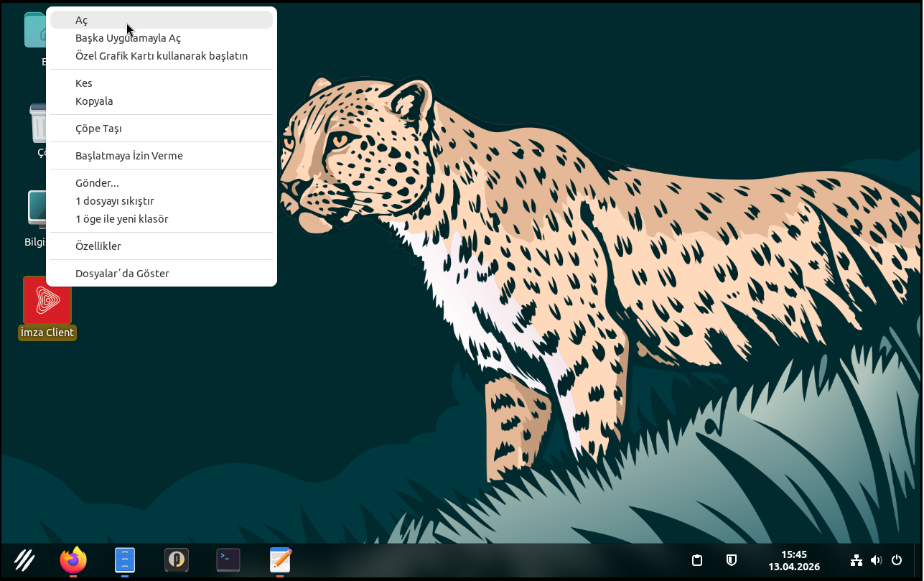The image size is (924, 581).
Task: Select the trash can icon on the desktop
Action: click(37, 124)
